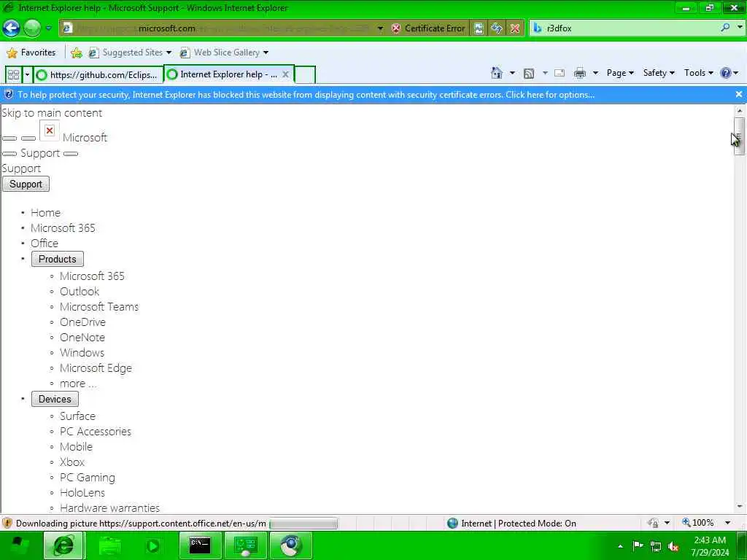Image resolution: width=747 pixels, height=560 pixels.
Task: Open the Safety menu
Action: pos(659,73)
